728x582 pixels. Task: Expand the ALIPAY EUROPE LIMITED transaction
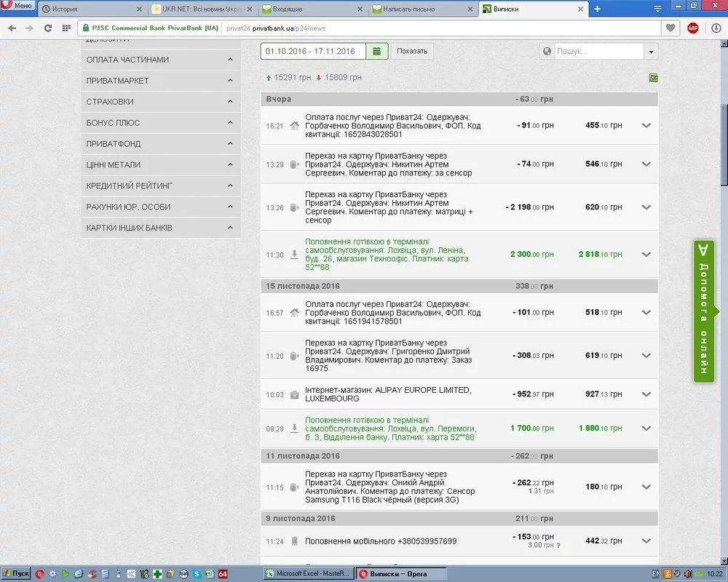[x=646, y=394]
